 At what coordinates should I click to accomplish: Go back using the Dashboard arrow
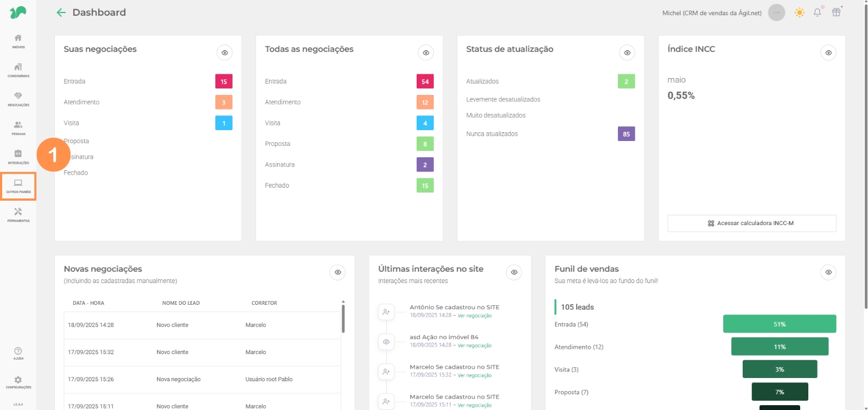coord(61,12)
